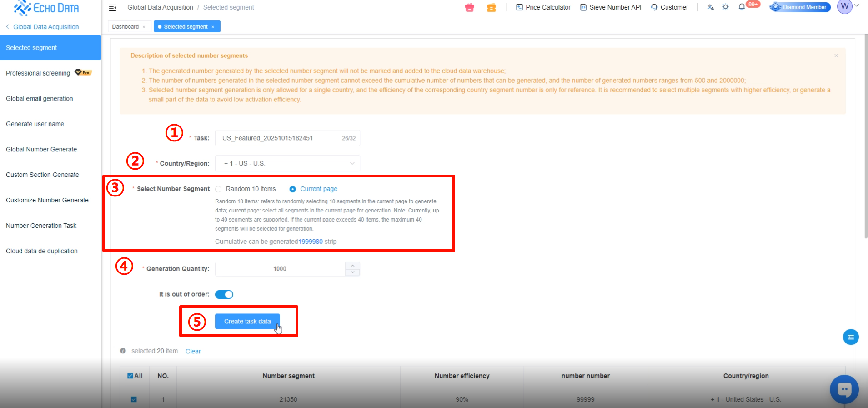
Task: Open the chat support bubble icon
Action: pyautogui.click(x=844, y=389)
